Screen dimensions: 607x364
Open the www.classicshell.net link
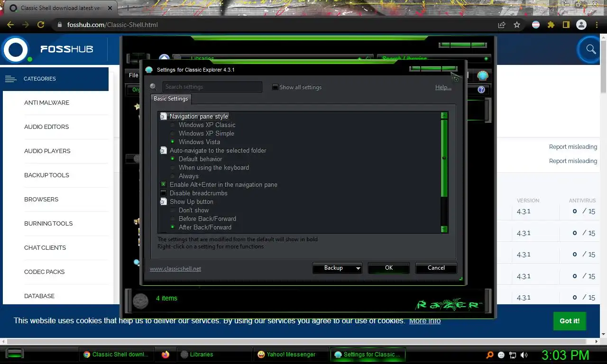tap(175, 269)
